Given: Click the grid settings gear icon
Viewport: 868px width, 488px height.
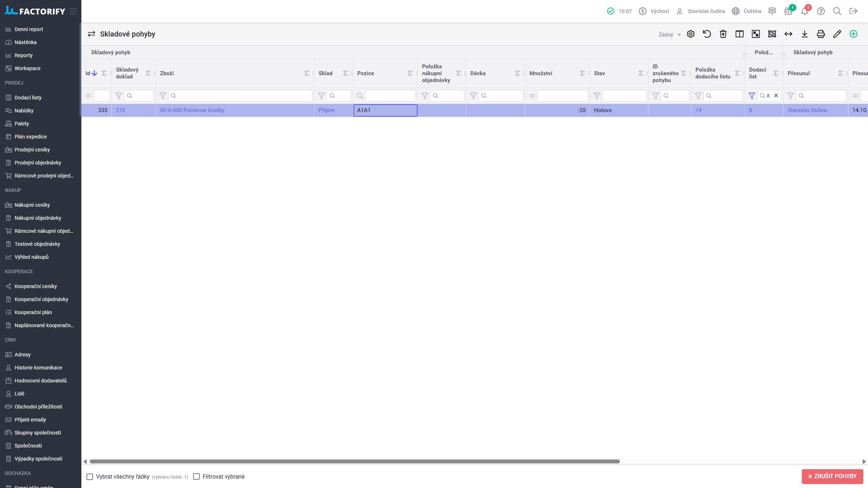Looking at the screenshot, I should (x=690, y=34).
